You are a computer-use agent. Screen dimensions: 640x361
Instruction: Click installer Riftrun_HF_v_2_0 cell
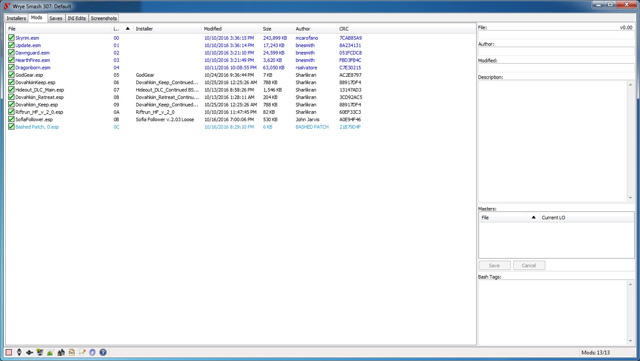click(155, 112)
